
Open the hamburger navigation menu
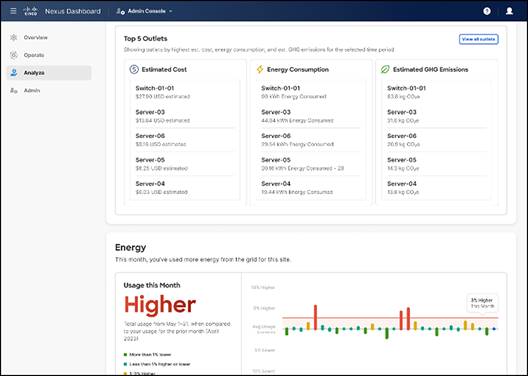tap(13, 11)
